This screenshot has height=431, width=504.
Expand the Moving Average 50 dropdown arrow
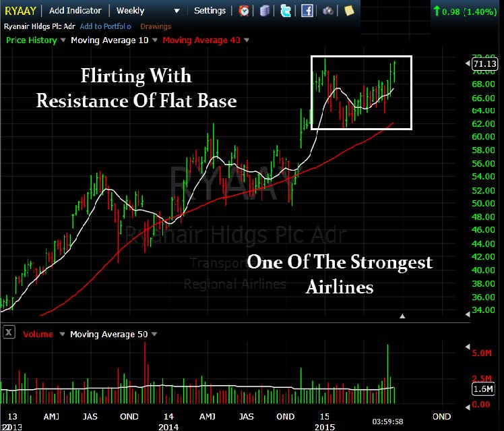pyautogui.click(x=154, y=334)
